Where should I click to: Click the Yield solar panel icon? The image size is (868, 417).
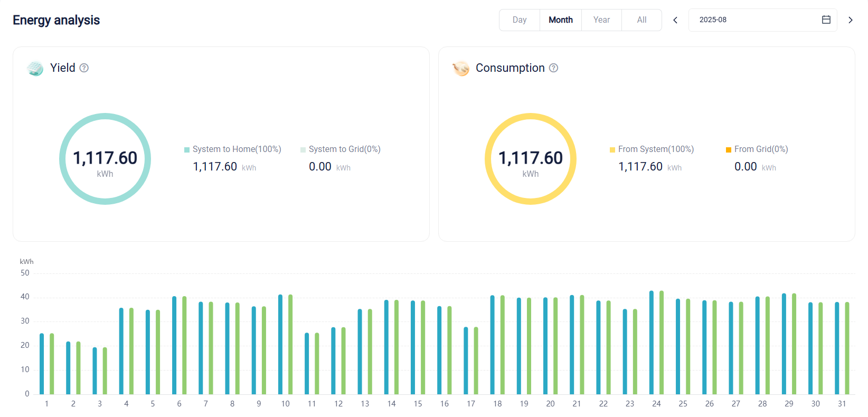[35, 68]
